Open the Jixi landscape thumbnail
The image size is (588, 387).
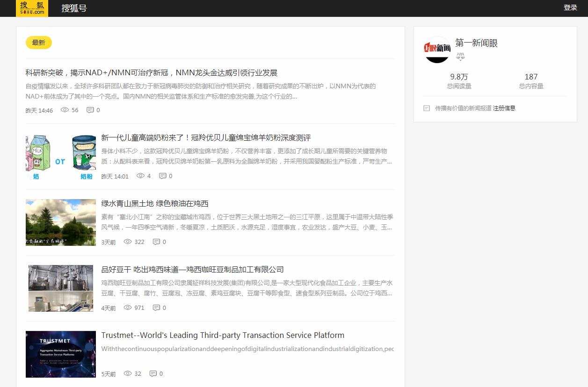coord(61,222)
